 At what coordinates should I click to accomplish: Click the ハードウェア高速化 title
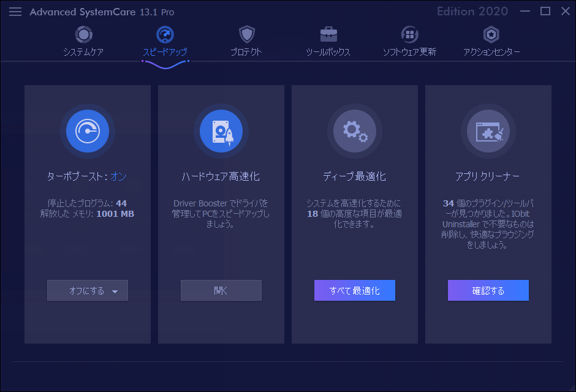point(221,176)
